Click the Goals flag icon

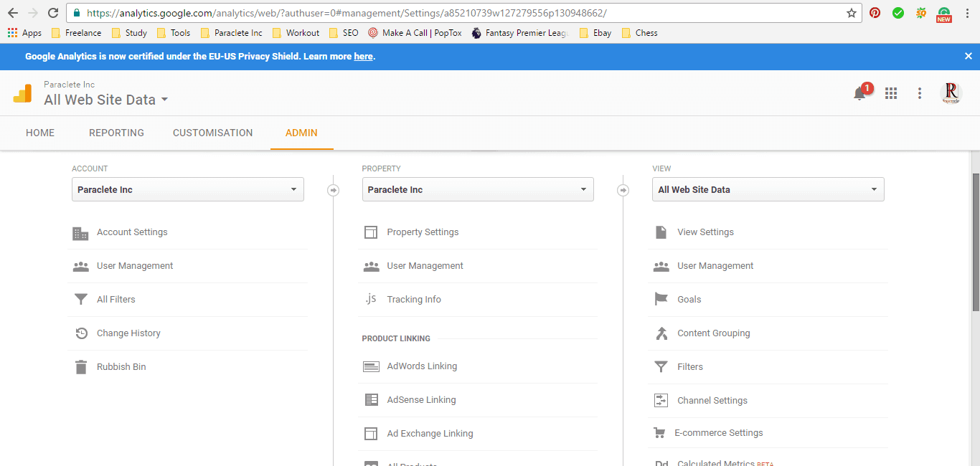coord(661,300)
